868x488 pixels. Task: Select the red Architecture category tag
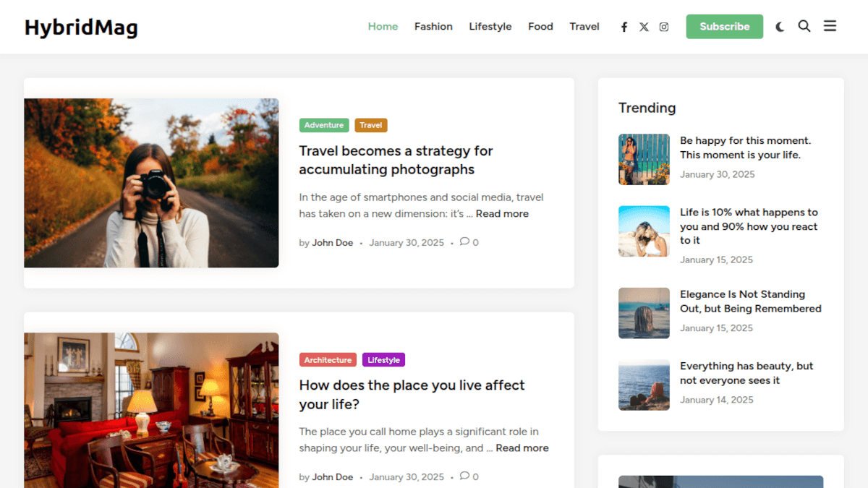(x=328, y=359)
